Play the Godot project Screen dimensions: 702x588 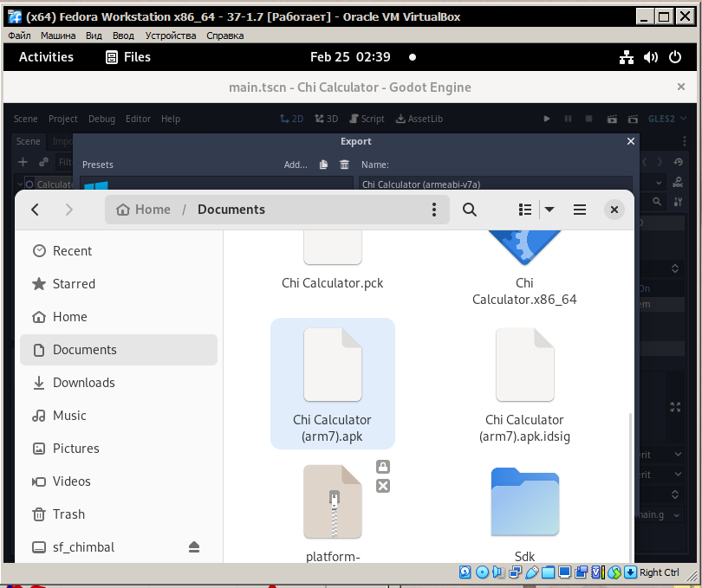[x=547, y=119]
